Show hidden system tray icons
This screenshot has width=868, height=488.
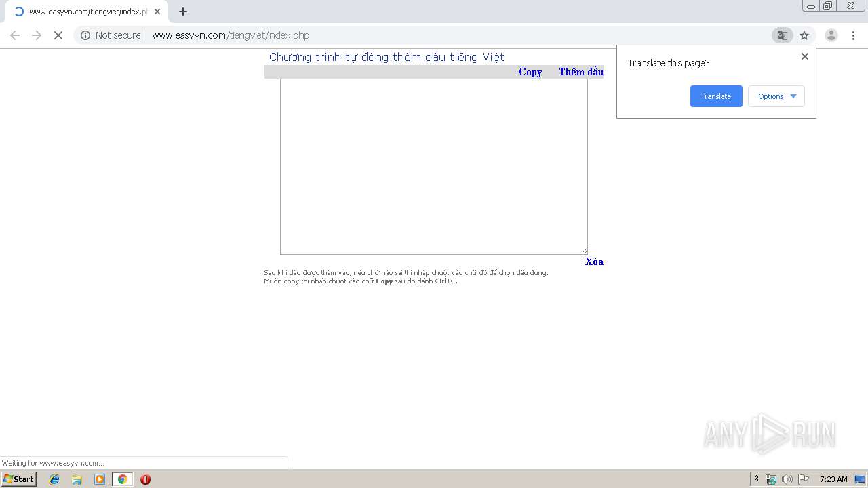tap(756, 479)
